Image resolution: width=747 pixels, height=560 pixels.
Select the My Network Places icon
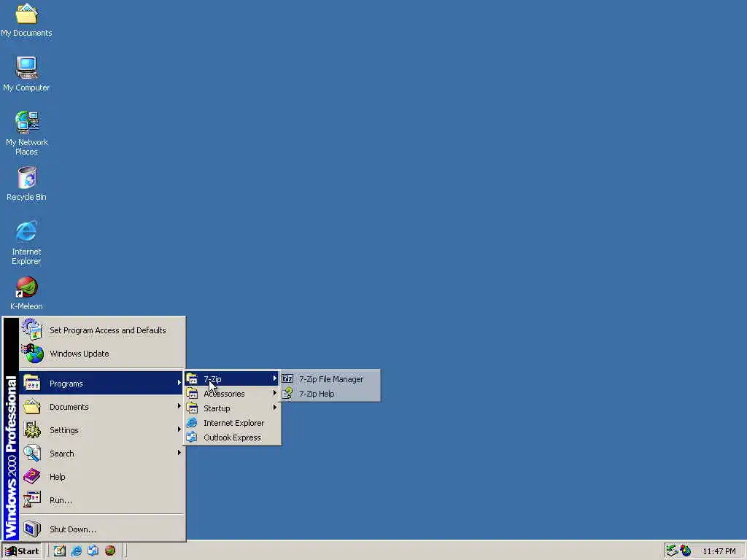[x=26, y=133]
